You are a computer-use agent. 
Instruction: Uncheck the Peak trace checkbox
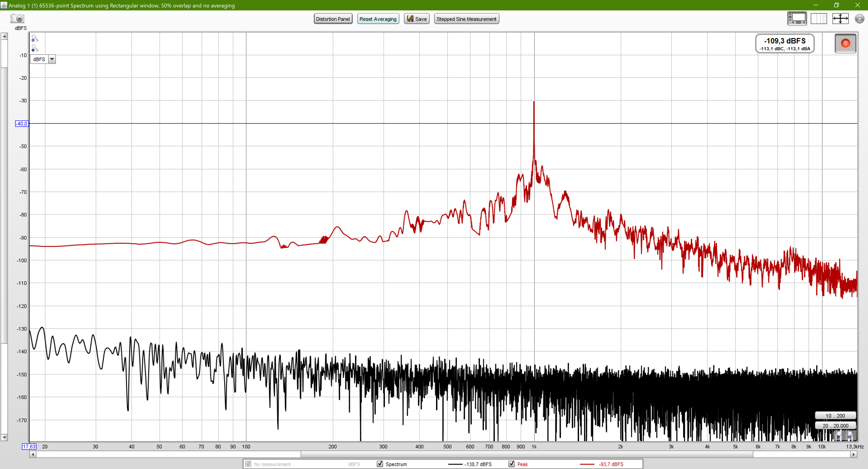click(x=511, y=464)
